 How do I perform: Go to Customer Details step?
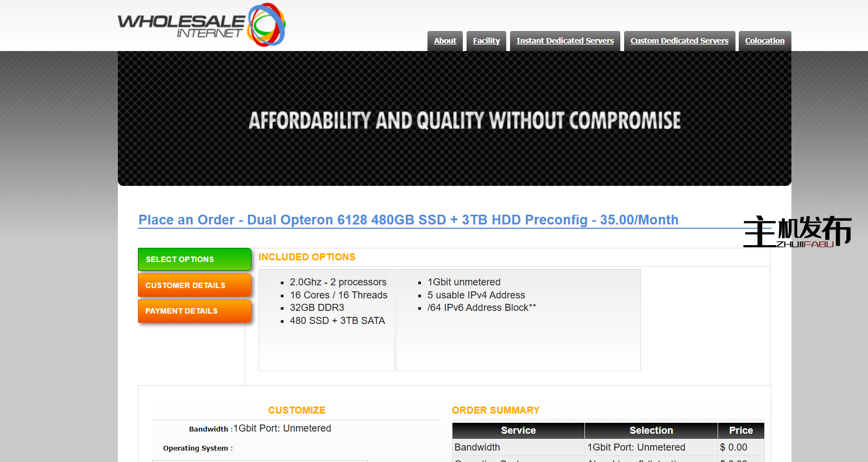point(194,285)
